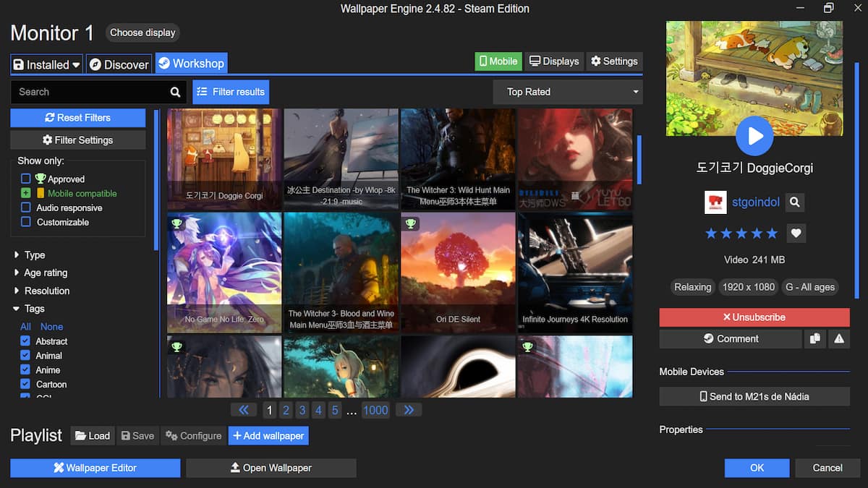The height and width of the screenshot is (488, 868).
Task: Toggle the Approved filter checkbox
Action: pos(26,179)
